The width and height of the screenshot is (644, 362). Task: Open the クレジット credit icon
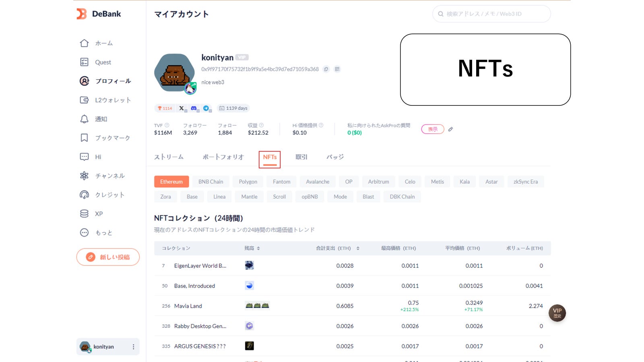pos(84,195)
